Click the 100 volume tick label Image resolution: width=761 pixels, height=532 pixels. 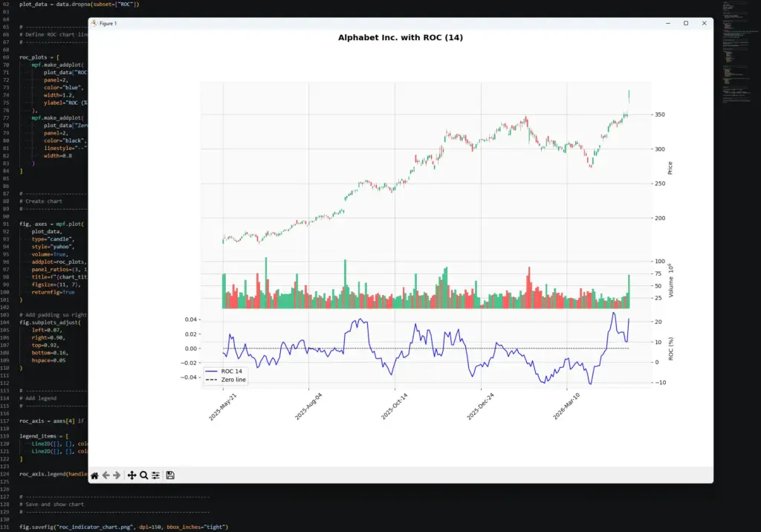click(660, 261)
